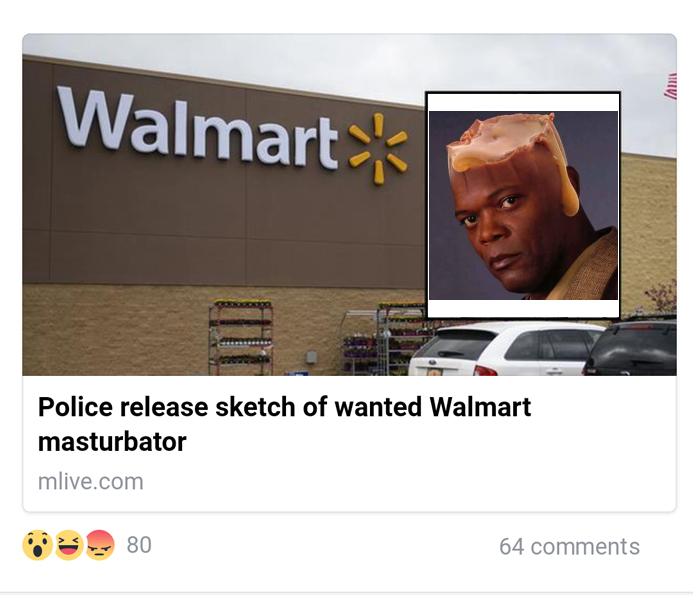Open the 'Police release sketch' headline
The image size is (697, 600).
(x=284, y=424)
